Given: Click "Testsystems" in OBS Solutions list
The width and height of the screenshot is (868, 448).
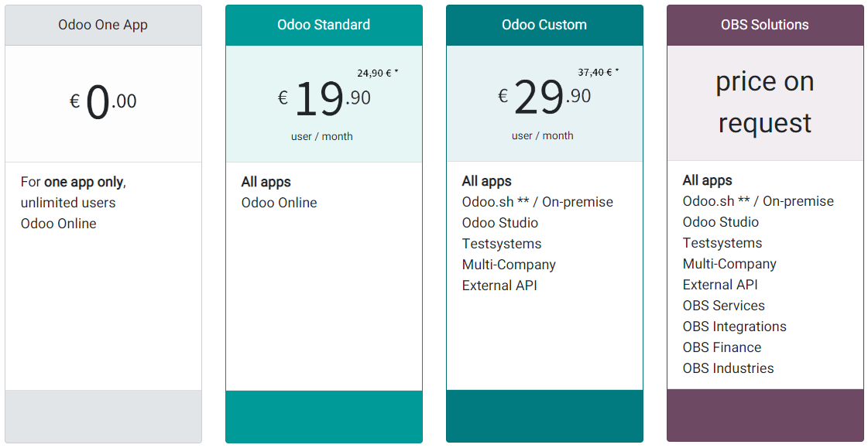Looking at the screenshot, I should [722, 243].
